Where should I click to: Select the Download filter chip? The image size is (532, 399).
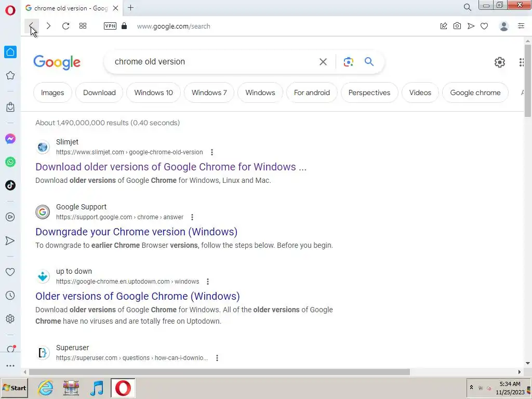coord(99,92)
